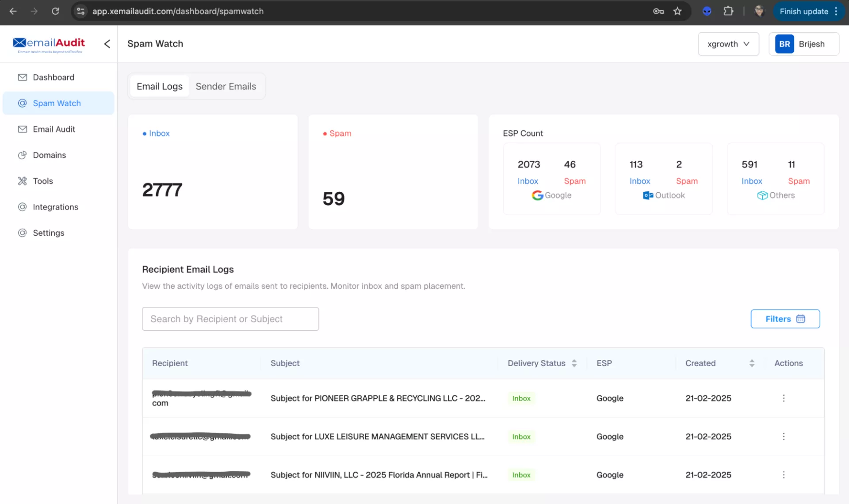
Task: Open Tools from the sidebar
Action: click(42, 181)
